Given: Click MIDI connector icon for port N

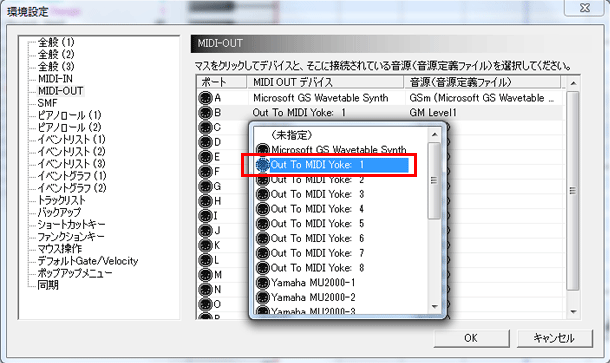Looking at the screenshot, I should (205, 289).
